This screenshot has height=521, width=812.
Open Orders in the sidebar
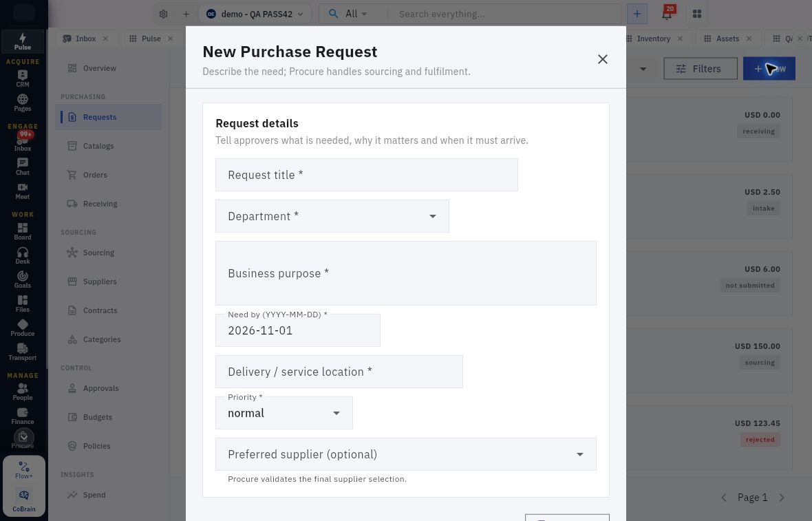pos(109,175)
